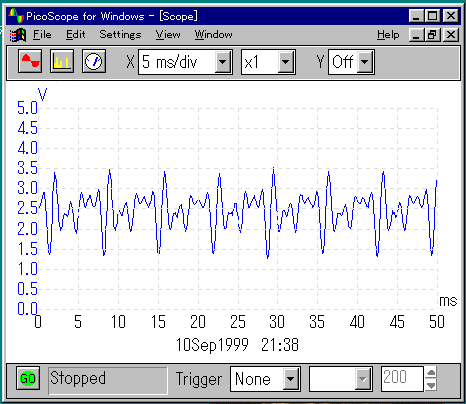The width and height of the screenshot is (466, 404).
Task: Open the Edit menu
Action: click(76, 35)
